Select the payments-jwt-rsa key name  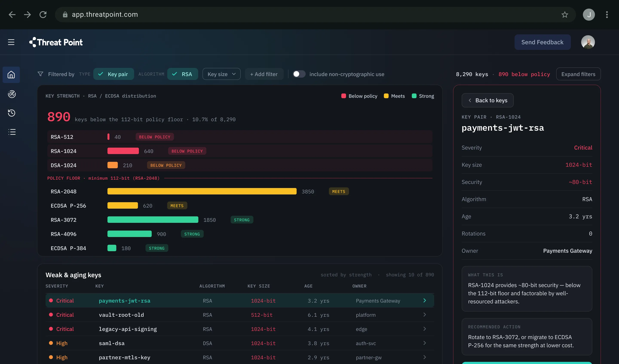[x=124, y=301]
